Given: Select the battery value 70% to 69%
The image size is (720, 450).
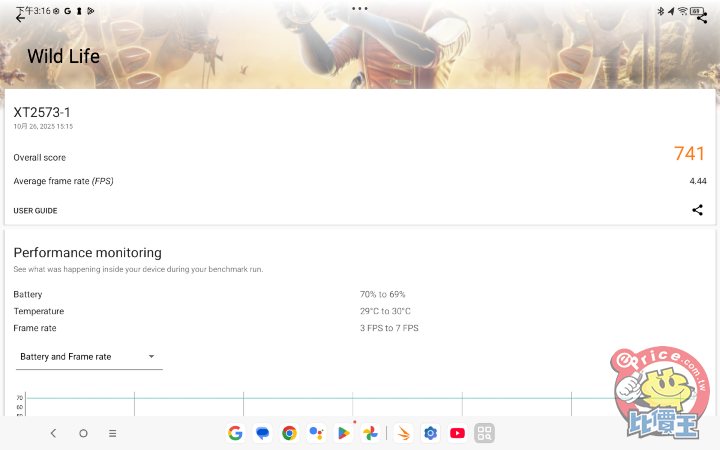Looking at the screenshot, I should point(382,294).
